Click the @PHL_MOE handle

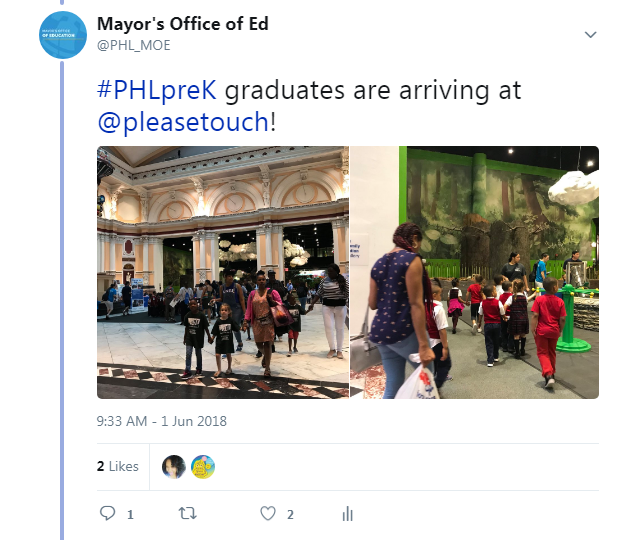(134, 45)
